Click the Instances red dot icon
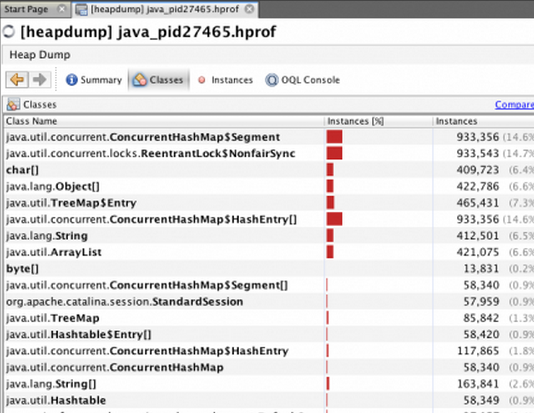This screenshot has width=534, height=413. click(202, 80)
